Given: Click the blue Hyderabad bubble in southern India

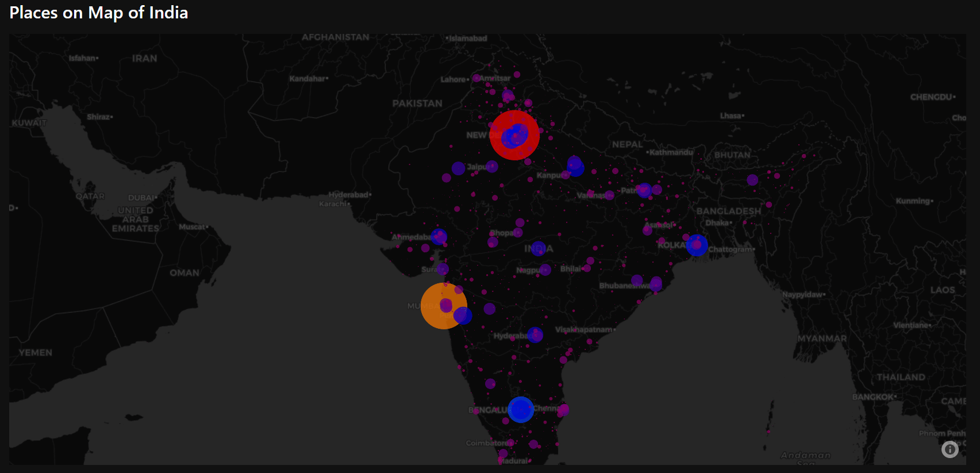Looking at the screenshot, I should point(535,334).
